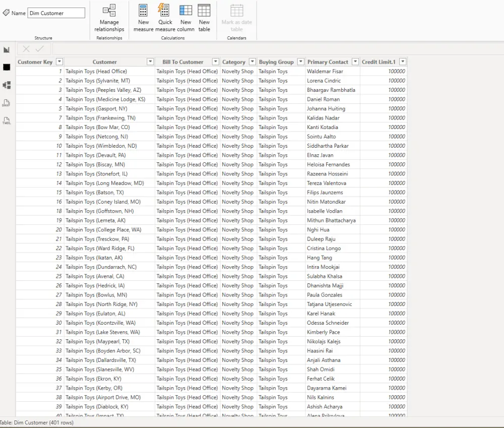
Task: Commit formula with checkmark icon
Action: pos(40,49)
